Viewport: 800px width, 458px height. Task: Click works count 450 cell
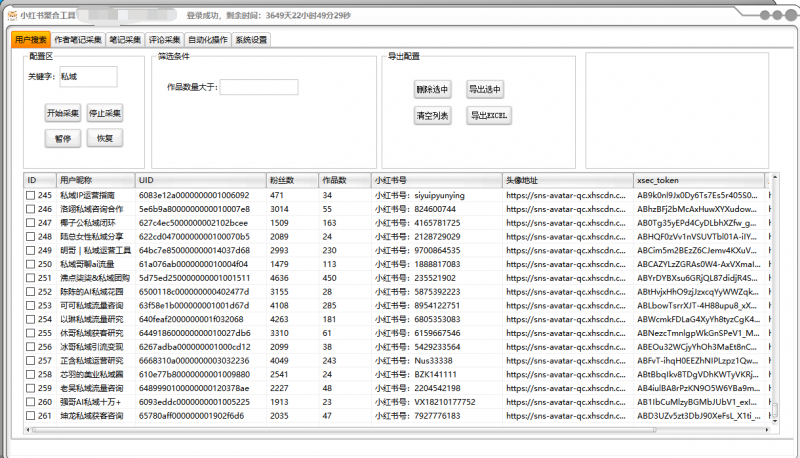[x=330, y=278]
